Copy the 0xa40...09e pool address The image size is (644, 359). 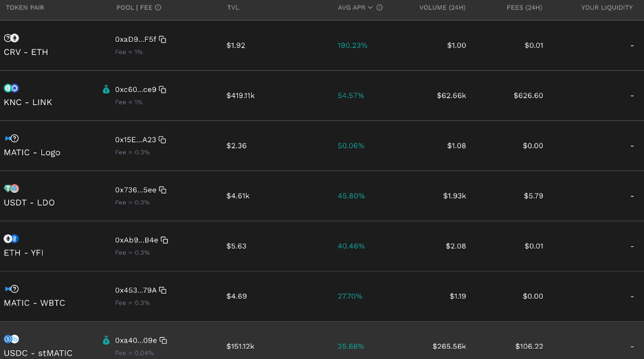(x=163, y=340)
